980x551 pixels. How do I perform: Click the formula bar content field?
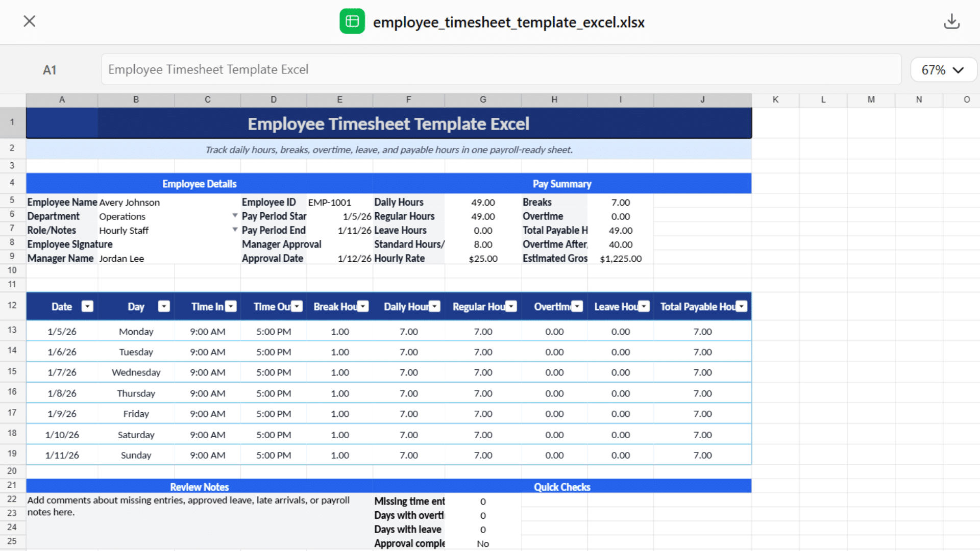click(x=501, y=69)
